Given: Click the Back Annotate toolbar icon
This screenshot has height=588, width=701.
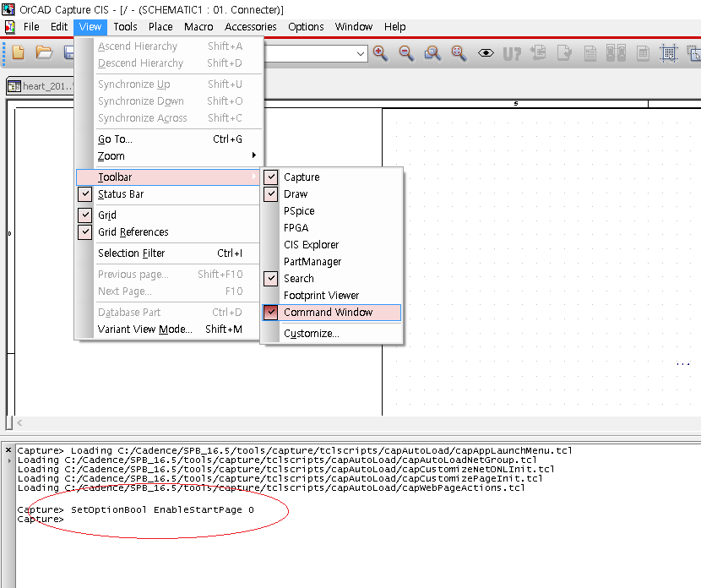Looking at the screenshot, I should click(x=538, y=53).
